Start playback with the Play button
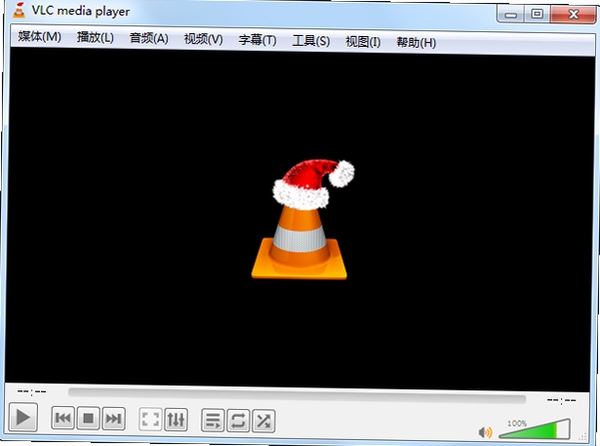 [x=23, y=417]
